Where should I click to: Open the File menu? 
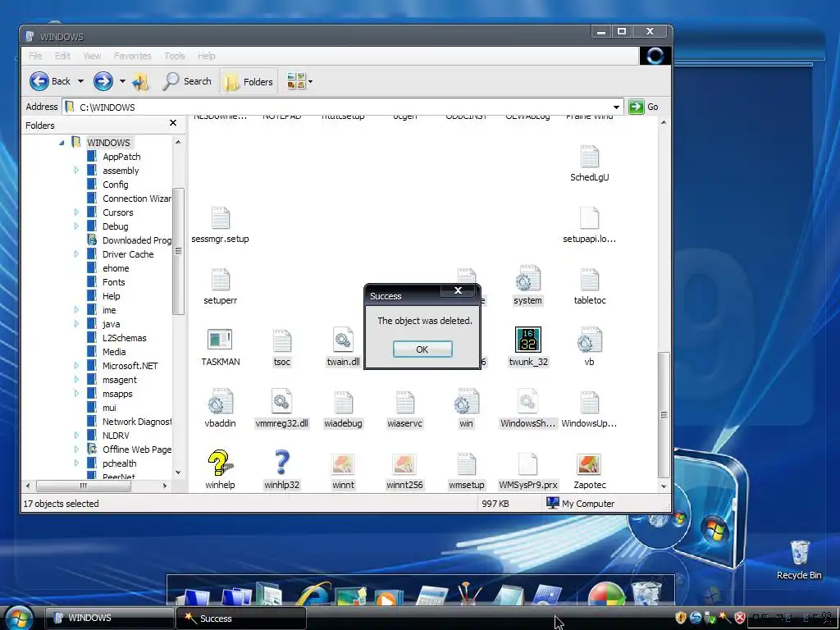point(35,56)
